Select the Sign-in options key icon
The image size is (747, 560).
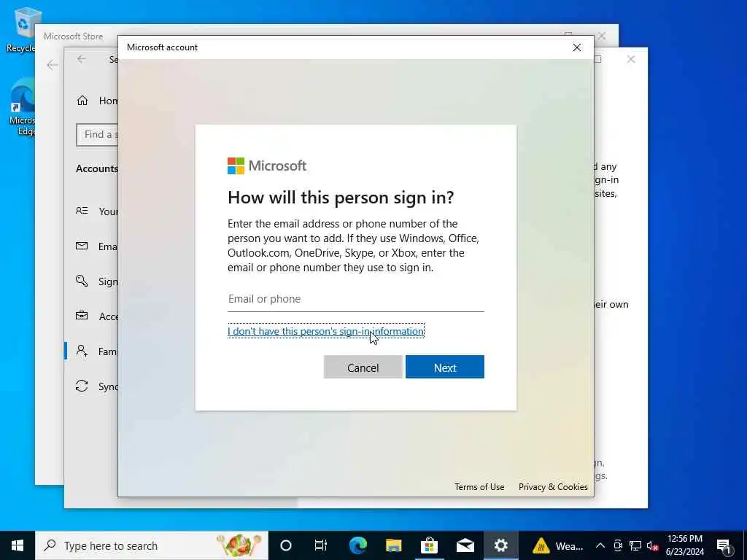82,281
